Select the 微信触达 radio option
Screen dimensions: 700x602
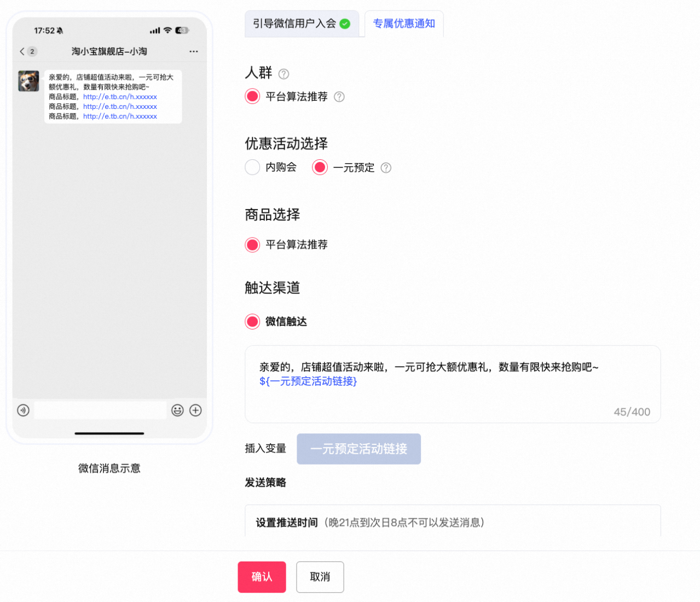click(x=252, y=321)
